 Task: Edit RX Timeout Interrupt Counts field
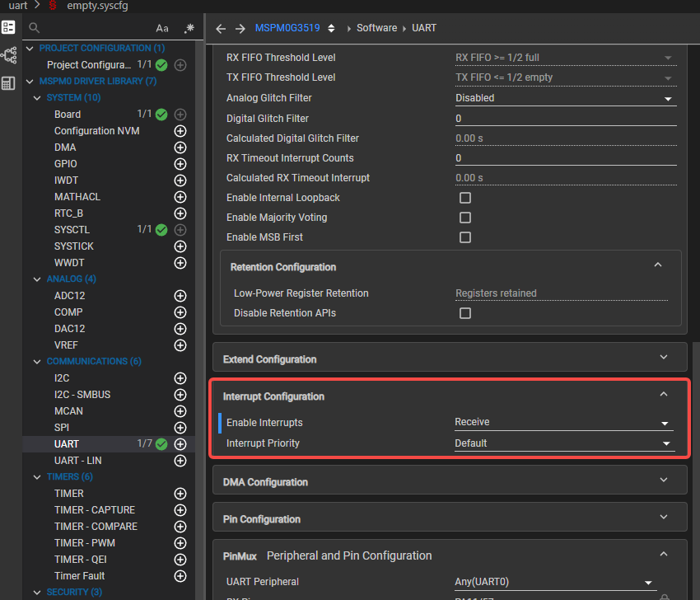pos(566,158)
